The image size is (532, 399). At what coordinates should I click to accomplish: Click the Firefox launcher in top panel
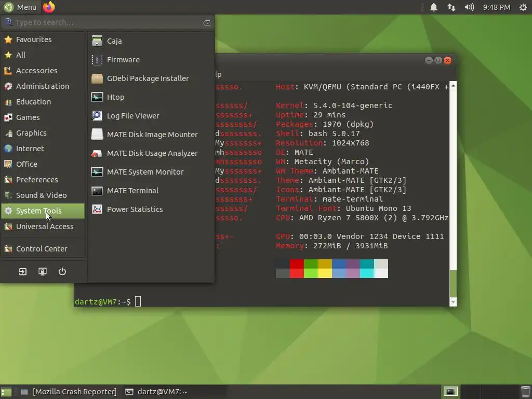pos(49,7)
